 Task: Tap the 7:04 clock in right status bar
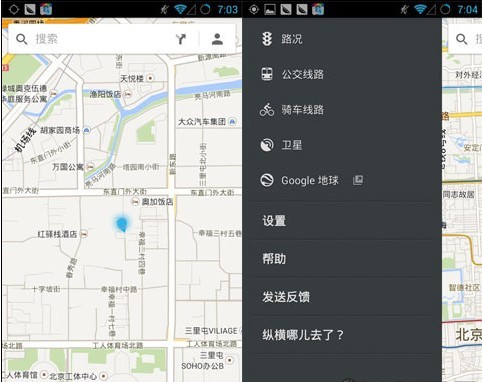click(468, 9)
